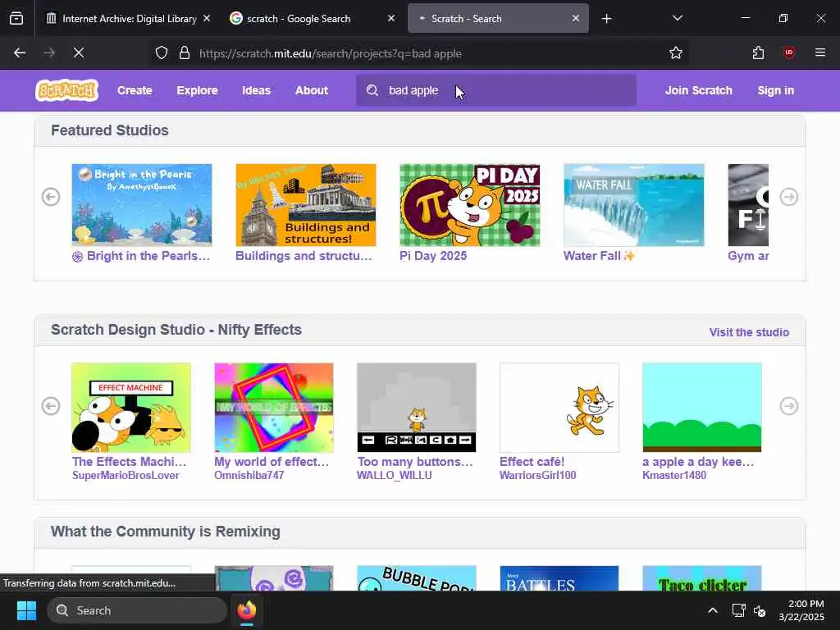Open Too many buttons project thumbnail
The height and width of the screenshot is (630, 840).
pyautogui.click(x=416, y=408)
